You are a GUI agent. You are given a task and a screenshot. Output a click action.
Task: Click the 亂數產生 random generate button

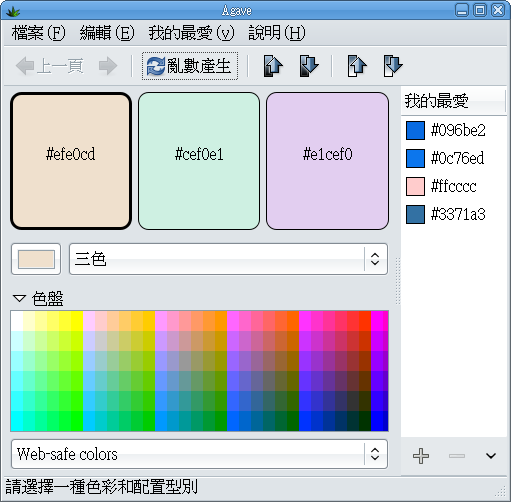(190, 66)
